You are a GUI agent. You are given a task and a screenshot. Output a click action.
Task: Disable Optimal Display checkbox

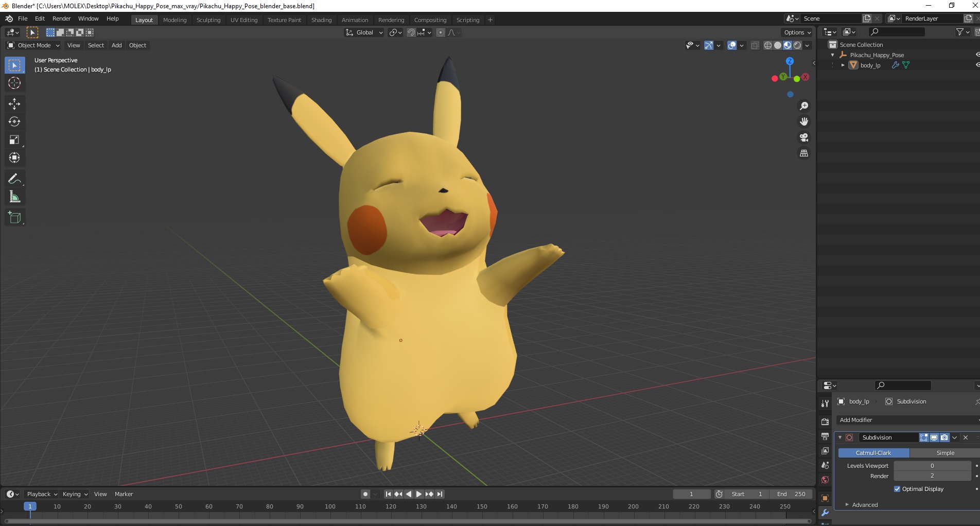[897, 489]
